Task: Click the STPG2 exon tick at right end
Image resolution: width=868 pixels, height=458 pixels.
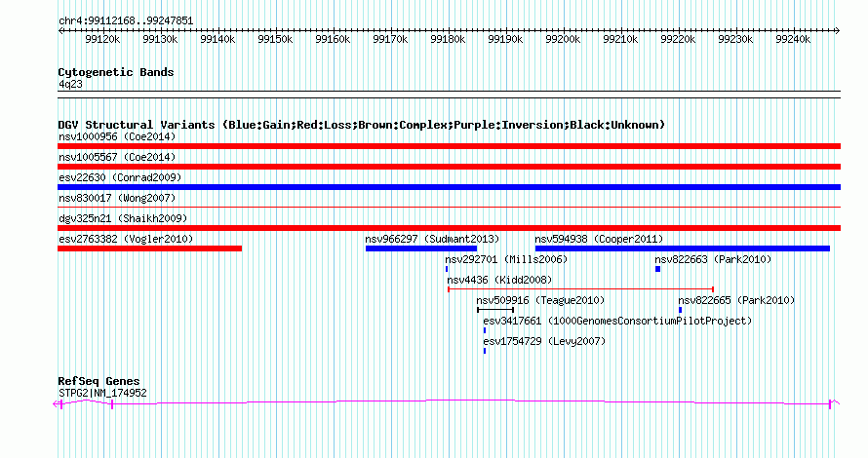Action: [830, 404]
